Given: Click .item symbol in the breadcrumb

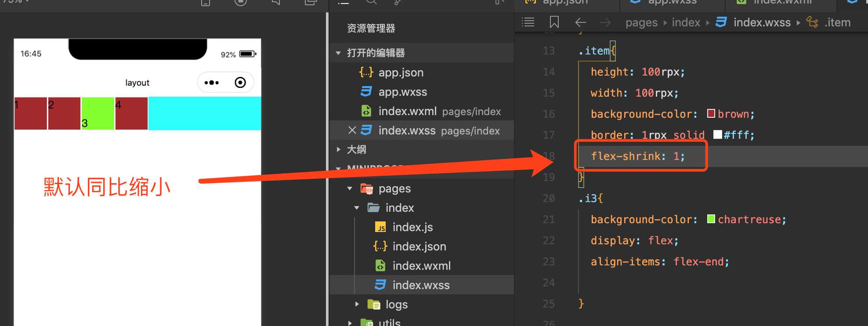Looking at the screenshot, I should pos(837,22).
